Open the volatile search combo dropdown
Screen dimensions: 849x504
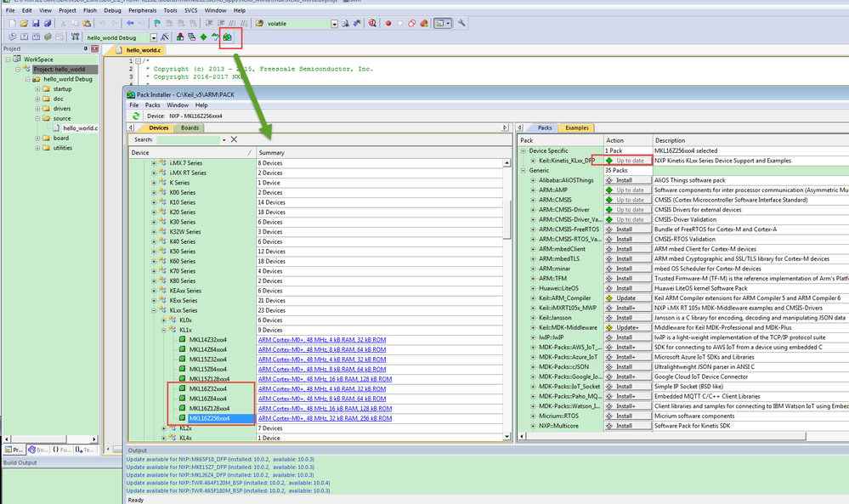[334, 24]
